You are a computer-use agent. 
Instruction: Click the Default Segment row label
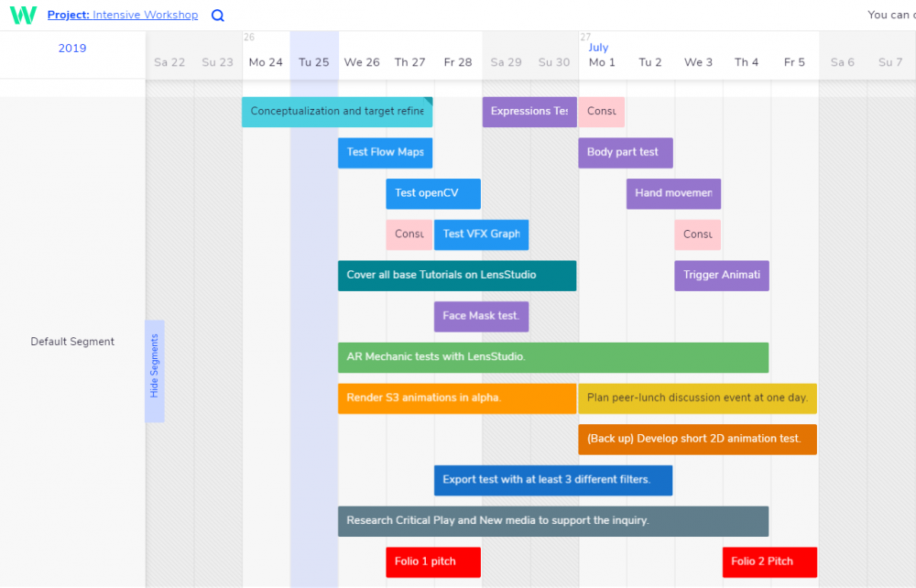(72, 342)
